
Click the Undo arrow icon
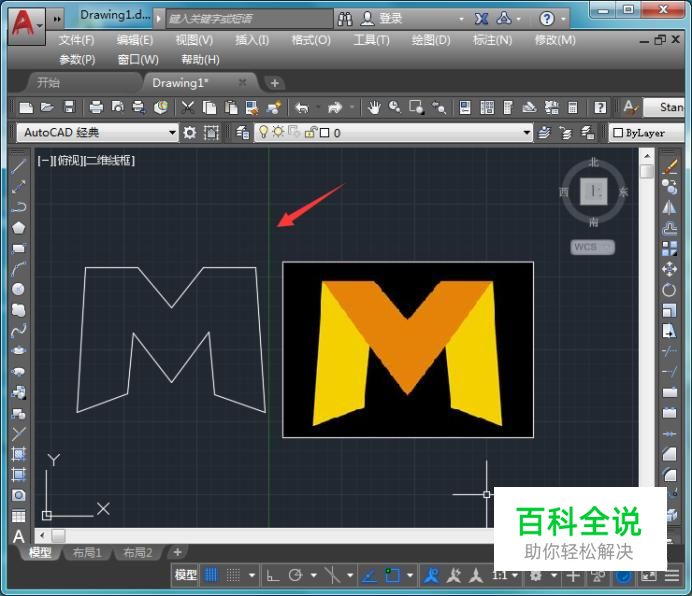pos(302,107)
